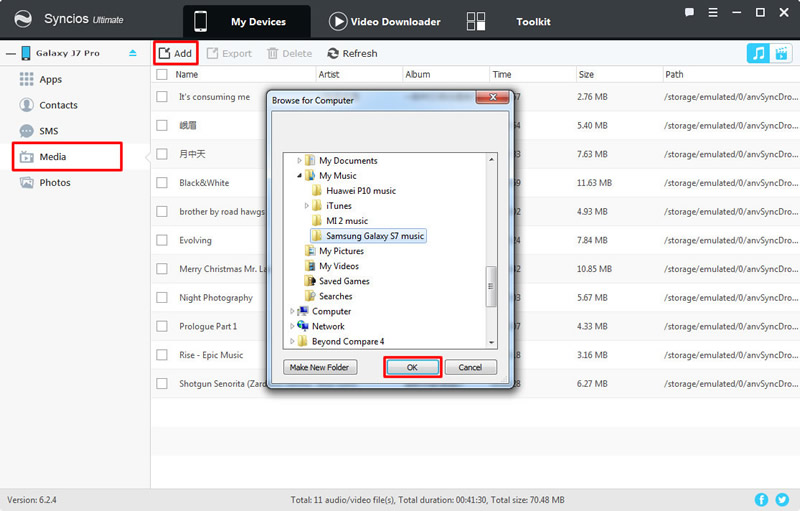Expand the Network node arrow
800x511 pixels.
[292, 326]
